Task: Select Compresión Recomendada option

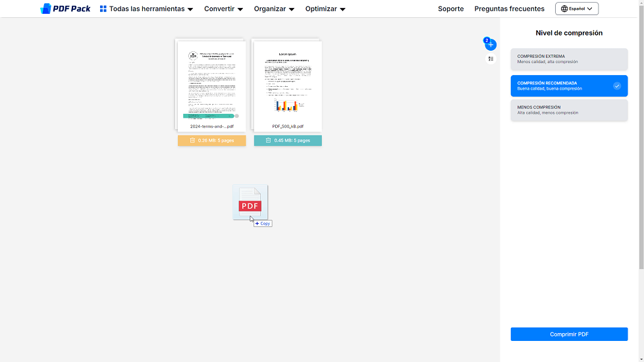Action: click(569, 86)
